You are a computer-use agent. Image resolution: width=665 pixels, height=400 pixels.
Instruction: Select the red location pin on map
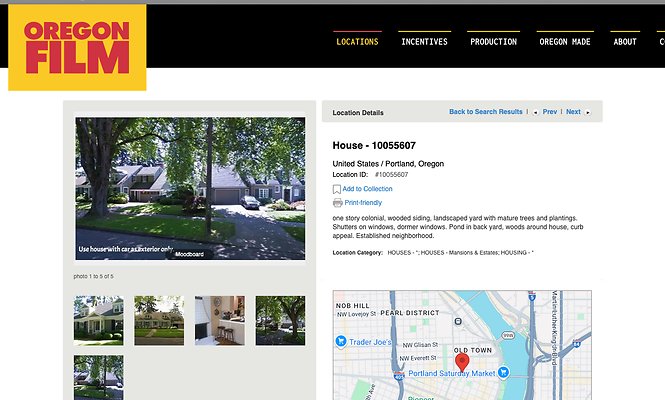click(462, 363)
